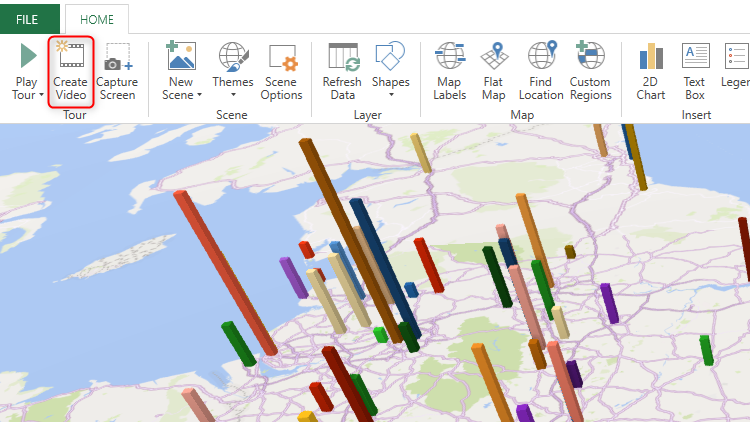Viewport: 750px width, 422px height.
Task: Expand the Play Tour dropdown arrow
Action: pos(41,96)
